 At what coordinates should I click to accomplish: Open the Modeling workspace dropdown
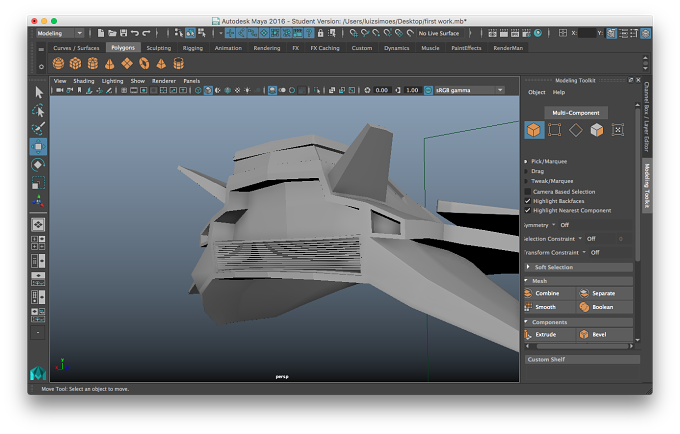coord(59,33)
